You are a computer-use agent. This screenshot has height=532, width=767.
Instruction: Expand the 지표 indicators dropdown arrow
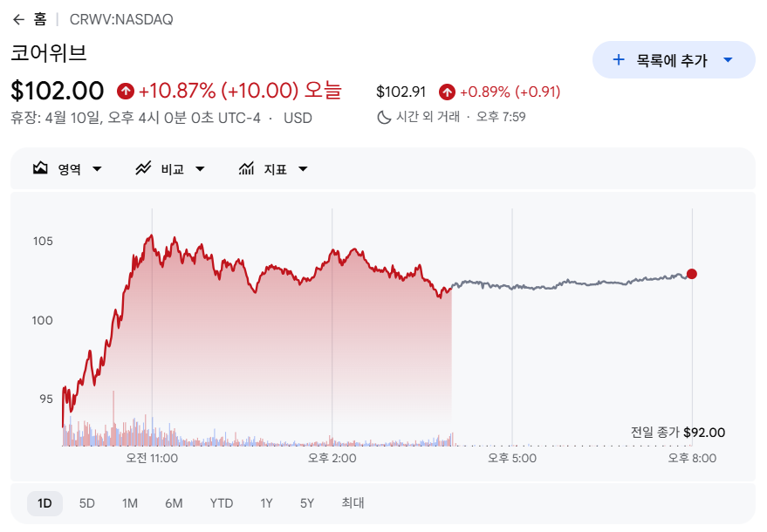click(x=303, y=169)
